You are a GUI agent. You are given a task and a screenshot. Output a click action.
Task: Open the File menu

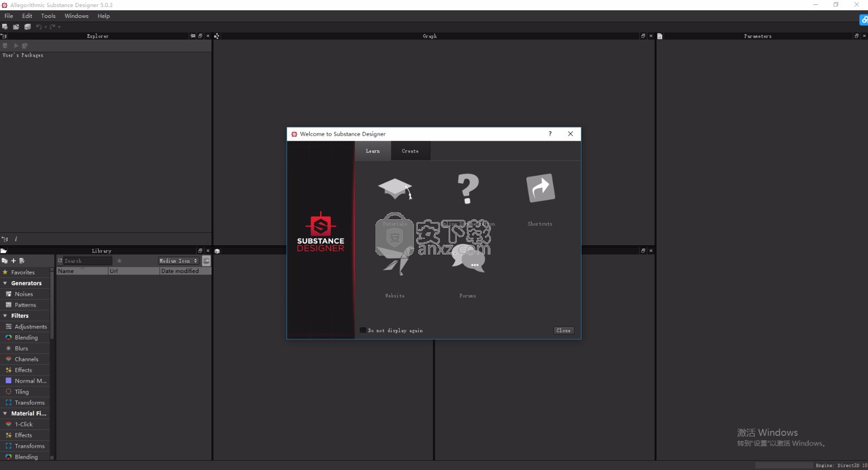(9, 16)
